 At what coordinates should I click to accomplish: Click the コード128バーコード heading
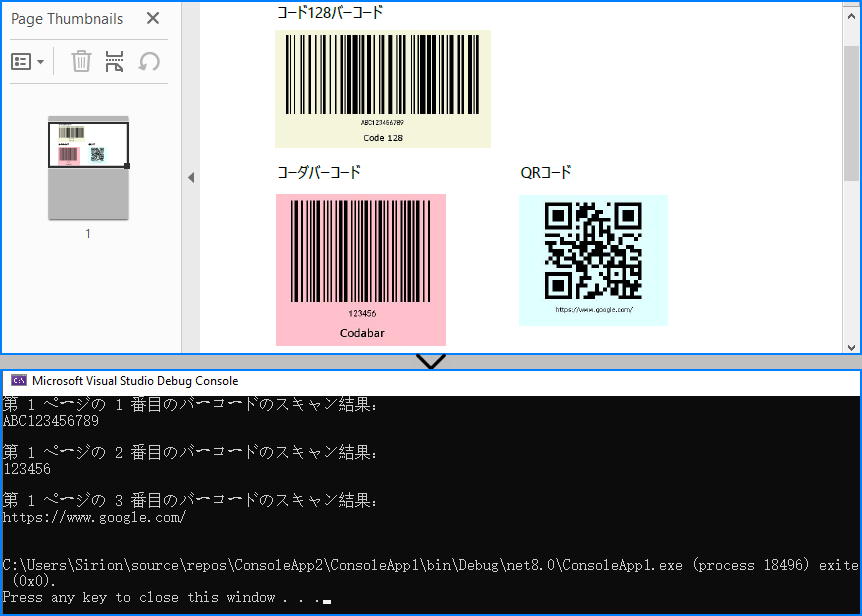tap(330, 13)
